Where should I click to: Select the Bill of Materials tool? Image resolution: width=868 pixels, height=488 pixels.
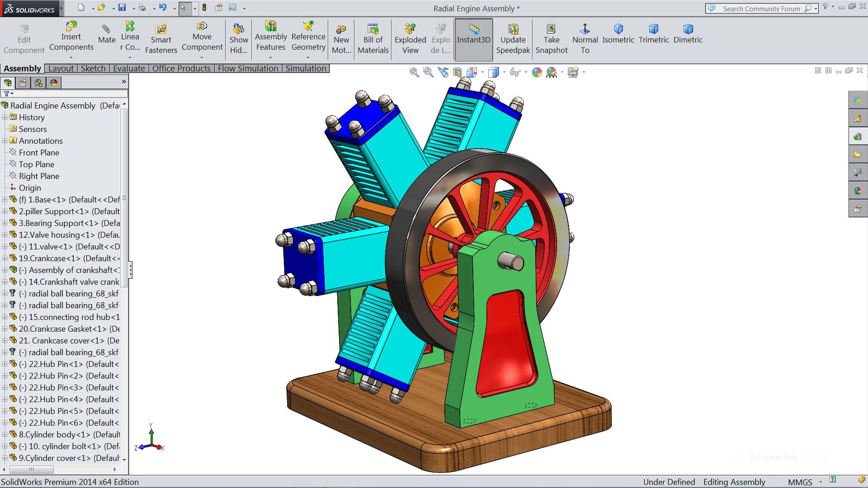pyautogui.click(x=373, y=38)
